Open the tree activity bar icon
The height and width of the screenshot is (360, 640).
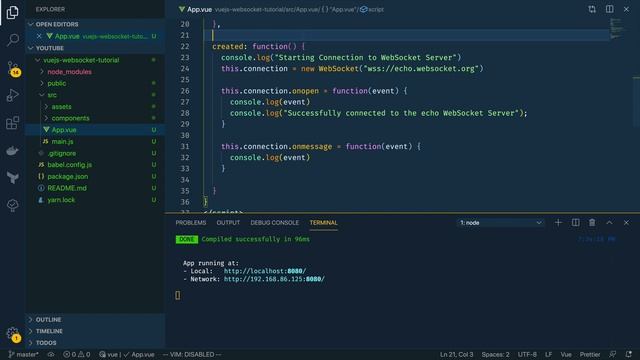[x=13, y=205]
